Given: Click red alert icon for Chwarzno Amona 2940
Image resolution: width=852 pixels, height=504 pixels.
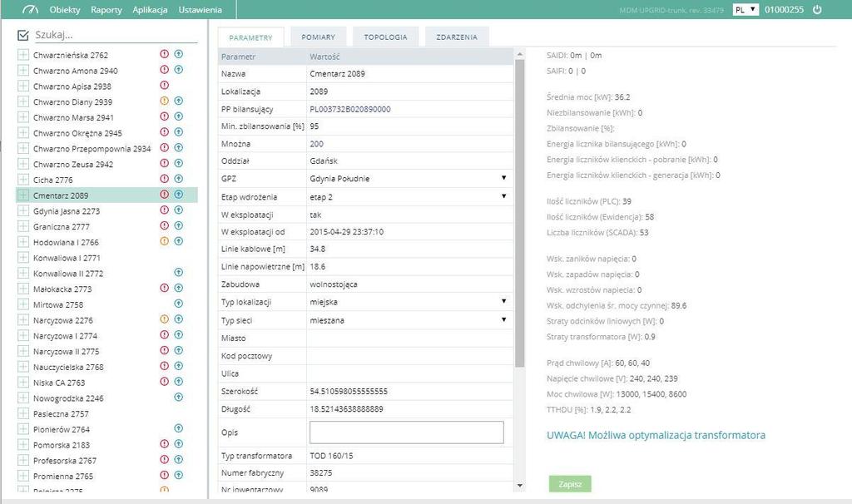Looking at the screenshot, I should tap(164, 70).
